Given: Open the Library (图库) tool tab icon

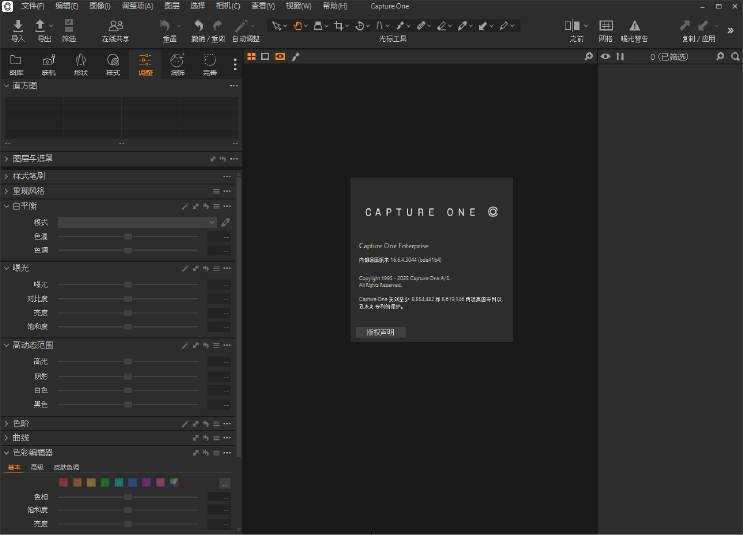Looking at the screenshot, I should point(16,61).
